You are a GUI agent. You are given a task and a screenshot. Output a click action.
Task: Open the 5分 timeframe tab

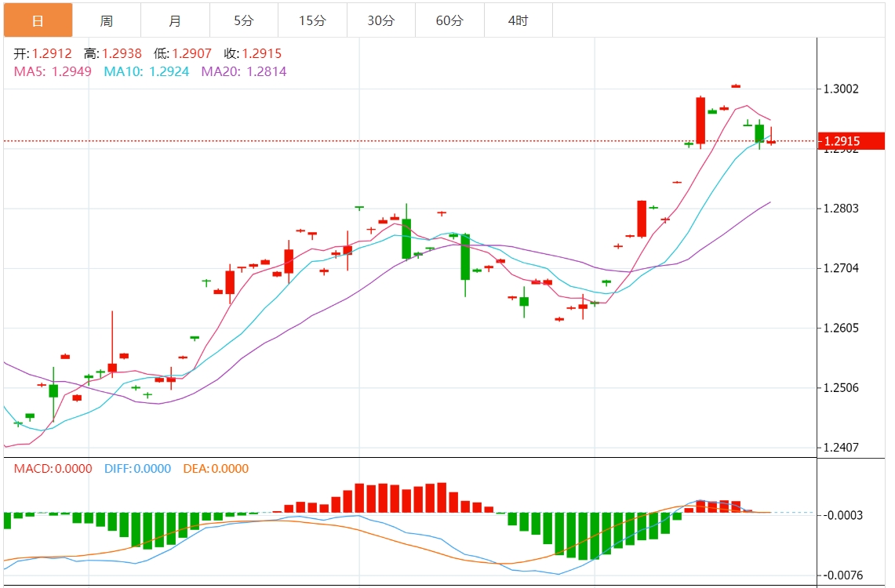pos(244,20)
